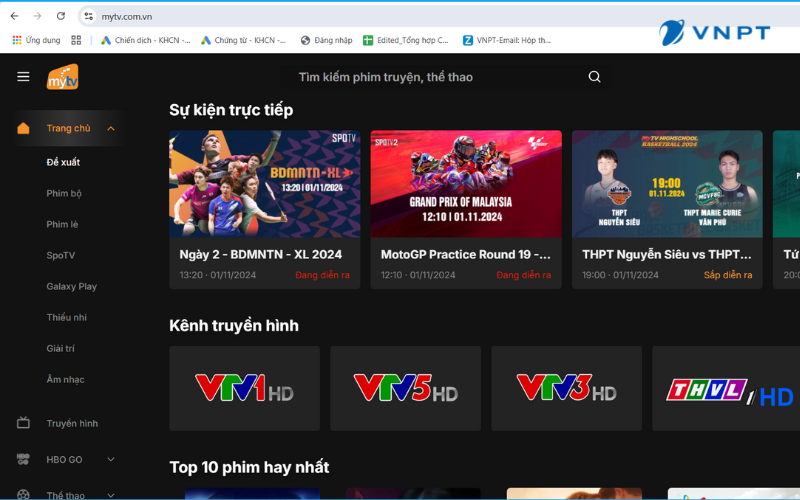
Task: Open Truyền hình menu label
Action: 72,423
